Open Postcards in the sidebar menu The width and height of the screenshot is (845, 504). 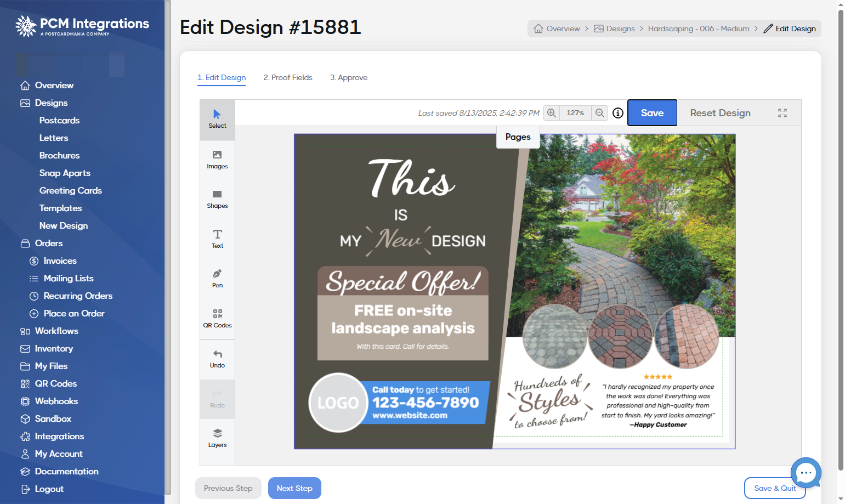pos(60,120)
